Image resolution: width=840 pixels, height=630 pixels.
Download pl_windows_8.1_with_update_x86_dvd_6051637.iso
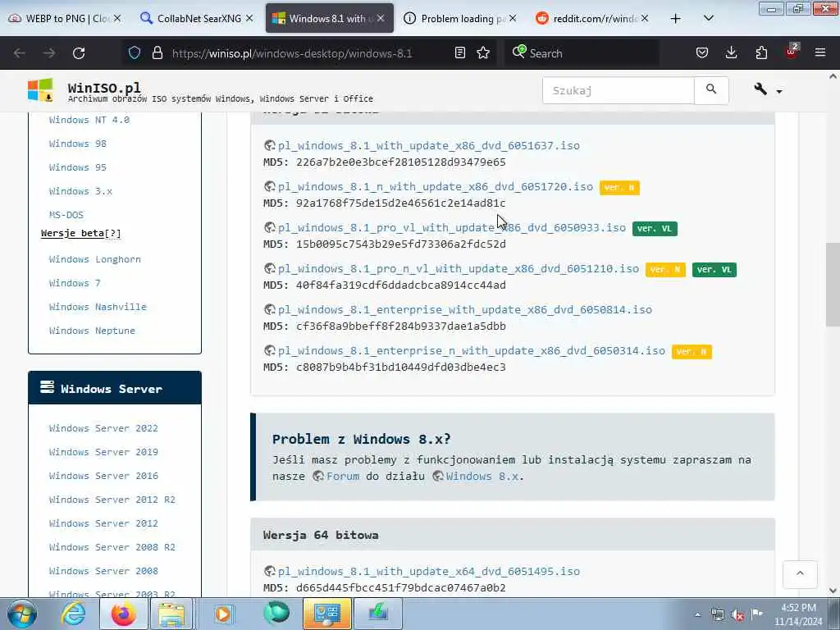point(428,146)
